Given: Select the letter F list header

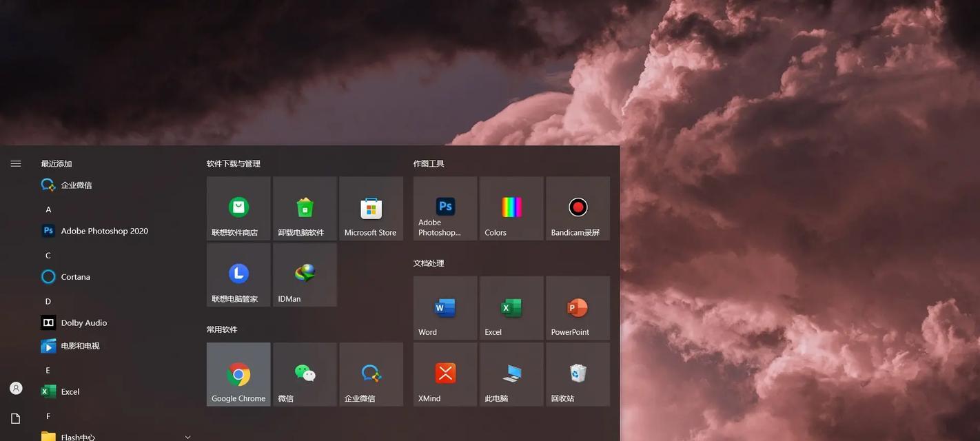Looking at the screenshot, I should click(48, 416).
